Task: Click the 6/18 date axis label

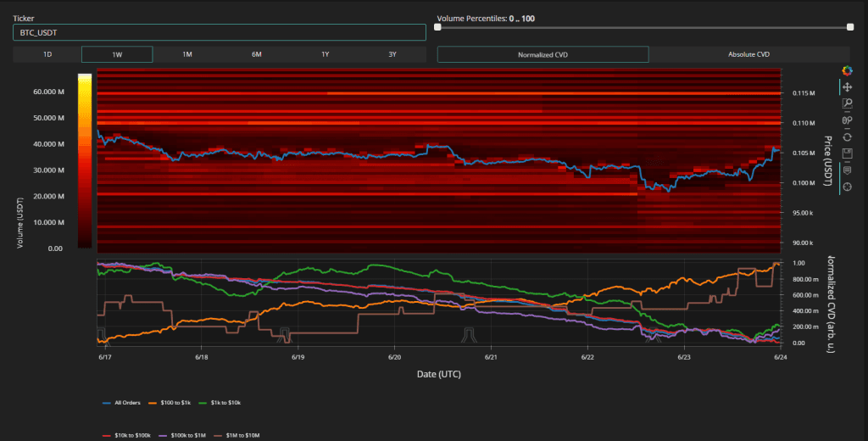Action: 202,357
